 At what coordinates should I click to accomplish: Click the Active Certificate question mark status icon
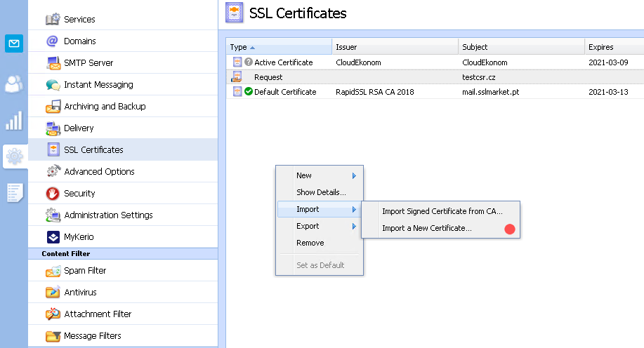pyautogui.click(x=249, y=62)
